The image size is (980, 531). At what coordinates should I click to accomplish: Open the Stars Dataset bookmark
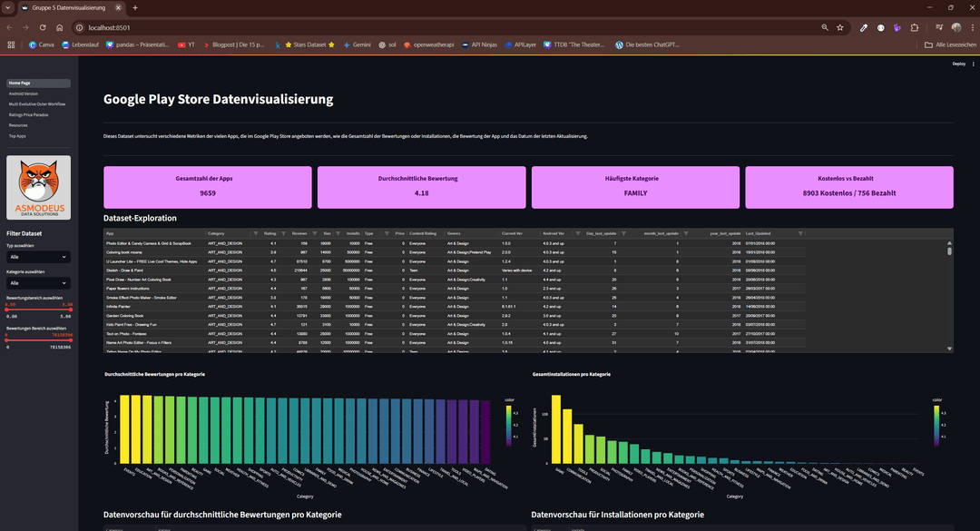tap(309, 44)
